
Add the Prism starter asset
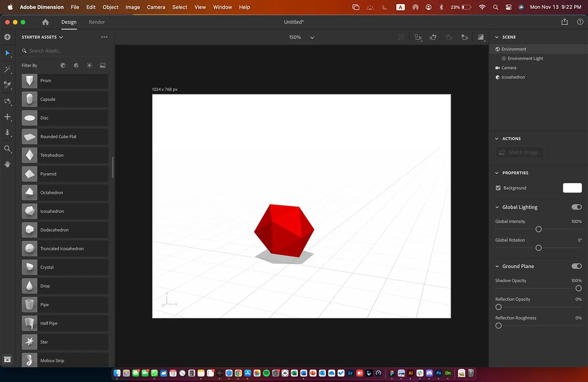pos(65,81)
